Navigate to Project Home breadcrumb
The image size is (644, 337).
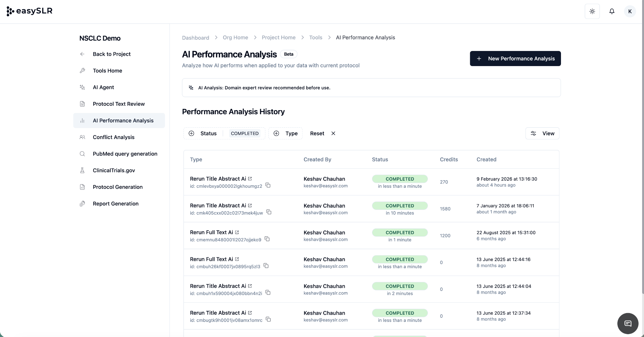tap(278, 37)
